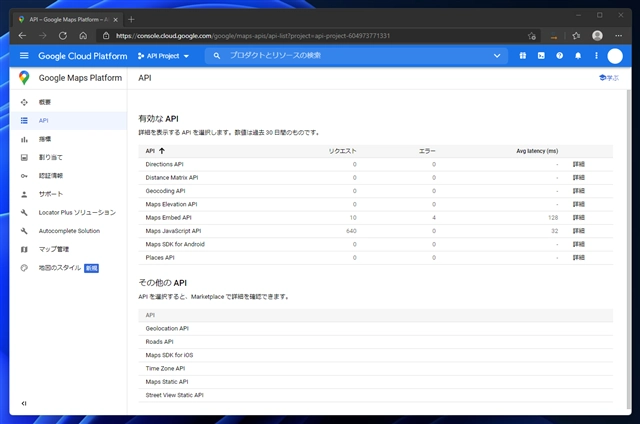Screen dimensions: 640x424
Task: Open the サポート support sidebar item
Action: click(68, 194)
